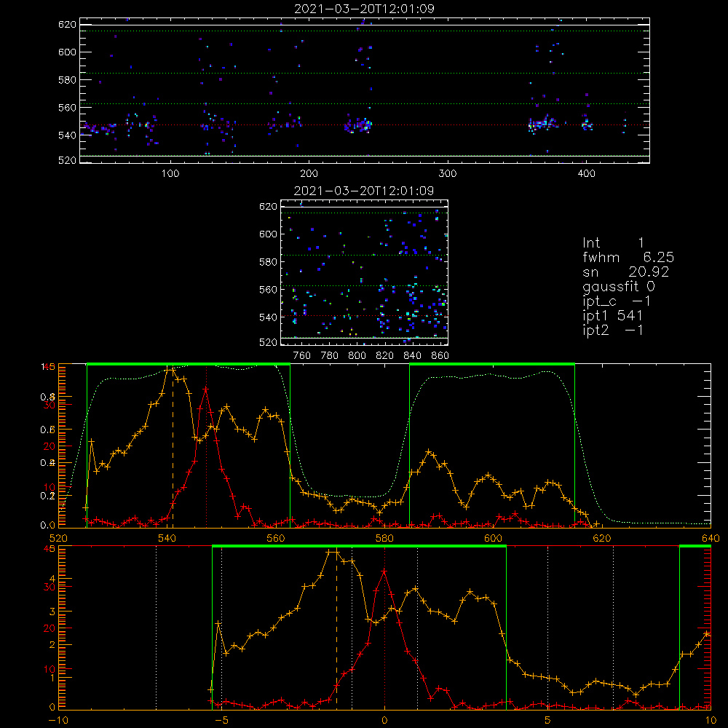Click the red peak of the profile plot curve
Image resolution: width=728 pixels, height=728 pixels.
click(x=206, y=389)
